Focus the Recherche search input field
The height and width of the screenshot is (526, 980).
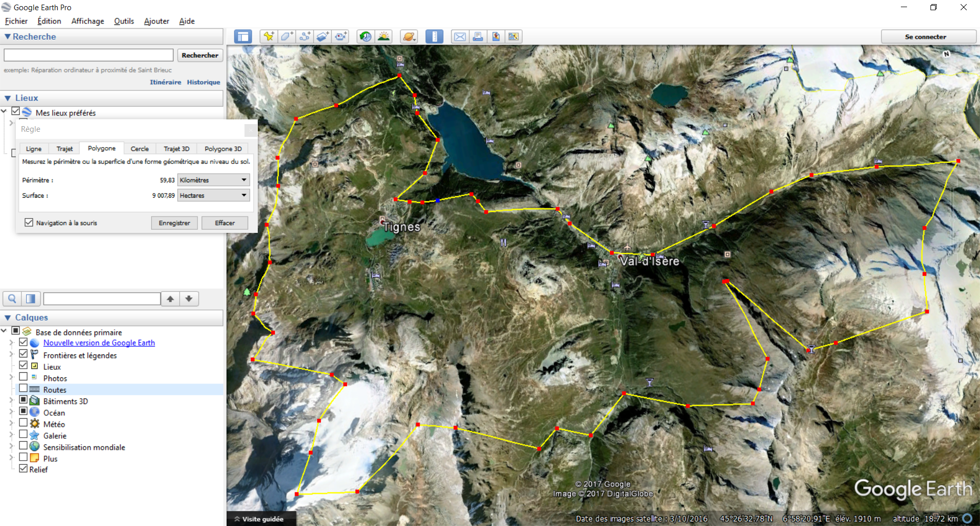point(89,55)
